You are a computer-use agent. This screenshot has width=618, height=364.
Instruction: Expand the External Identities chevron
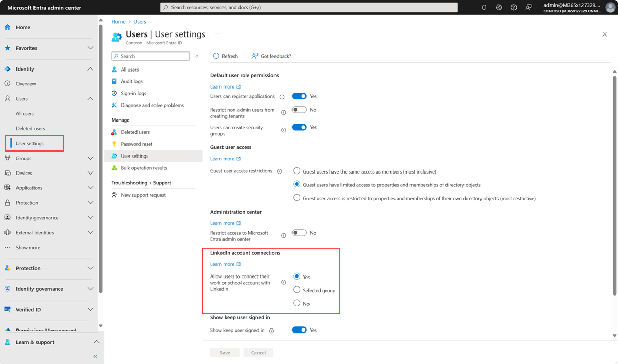[90, 233]
